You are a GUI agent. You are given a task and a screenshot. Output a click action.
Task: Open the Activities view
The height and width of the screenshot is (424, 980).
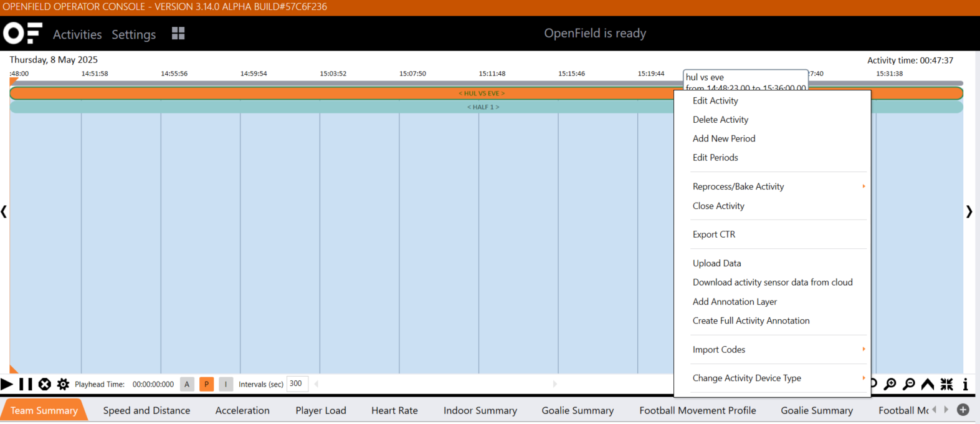(x=77, y=34)
